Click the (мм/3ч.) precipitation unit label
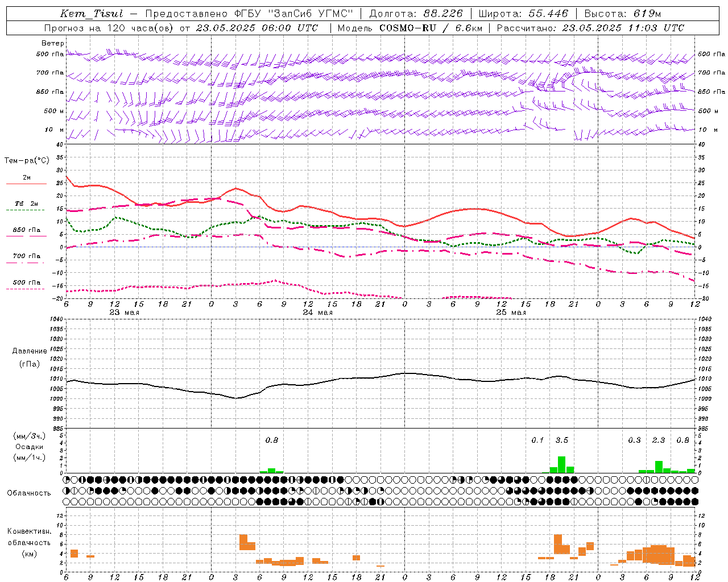This screenshot has width=728, height=582. coord(30,436)
